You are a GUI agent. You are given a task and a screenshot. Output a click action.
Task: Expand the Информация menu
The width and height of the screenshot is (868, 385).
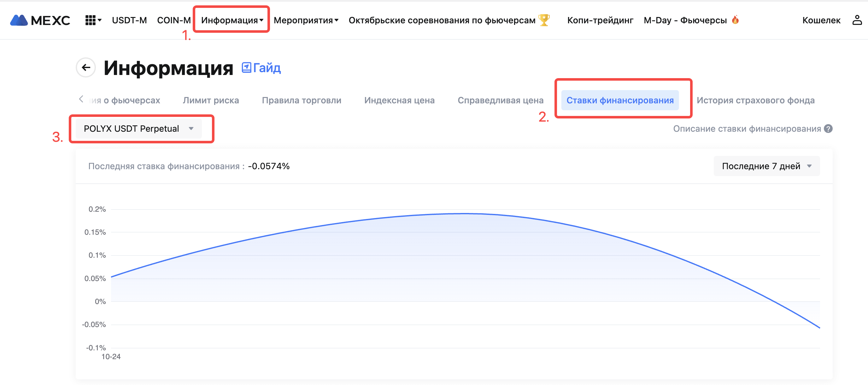click(232, 20)
